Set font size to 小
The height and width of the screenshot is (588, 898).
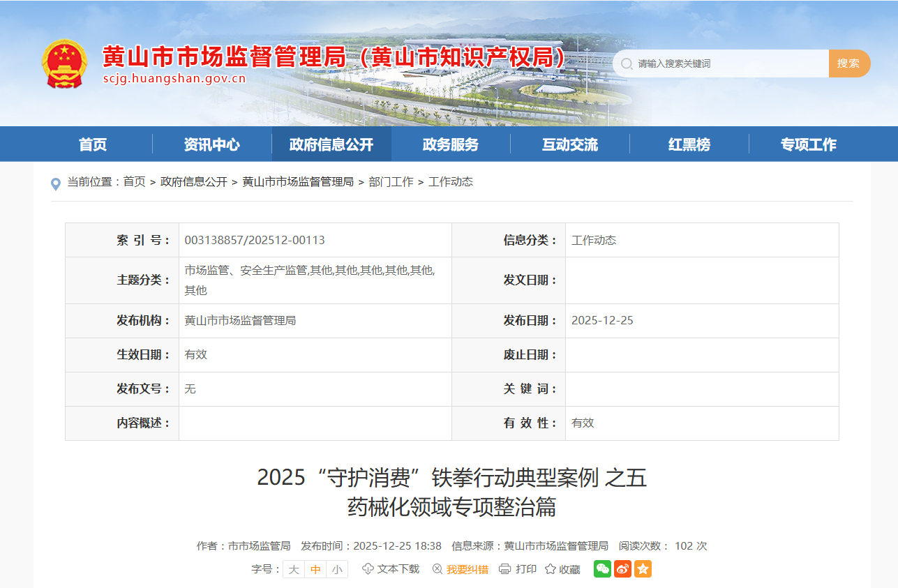click(337, 569)
